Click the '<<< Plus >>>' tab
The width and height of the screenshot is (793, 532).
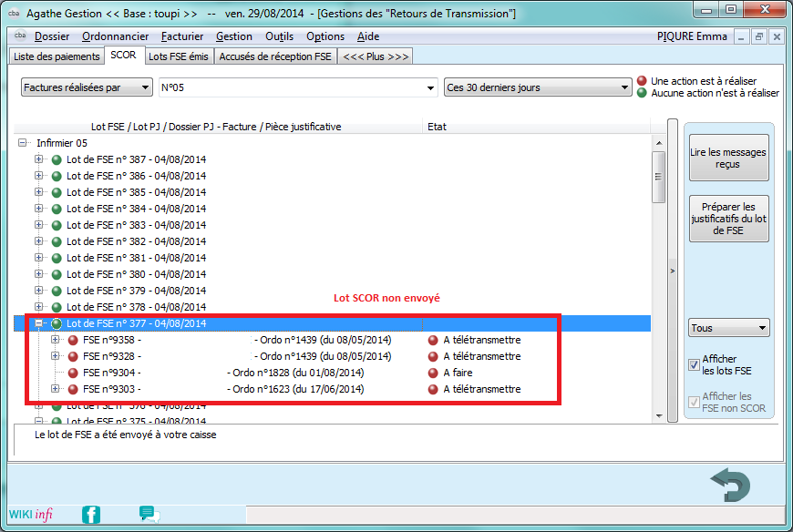(x=376, y=56)
